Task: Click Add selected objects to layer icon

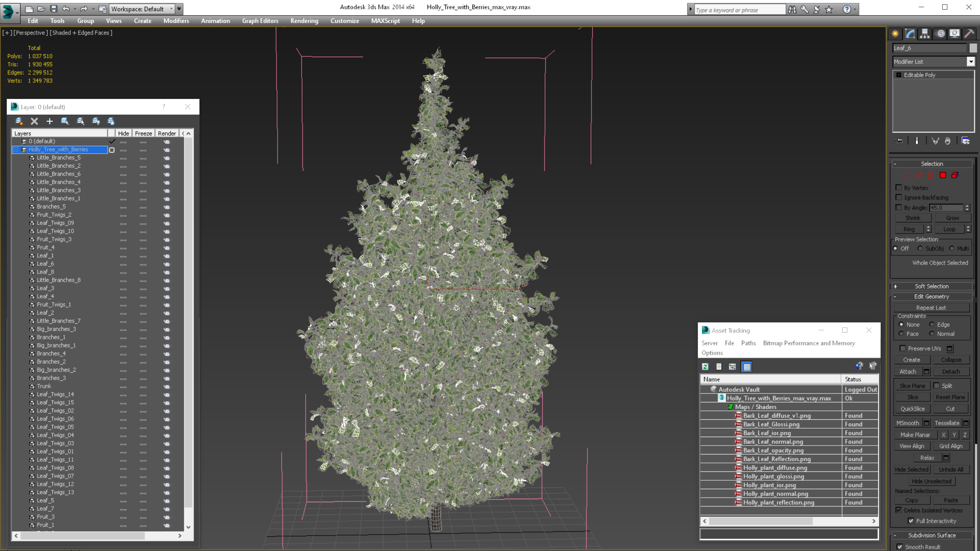Action: [49, 121]
